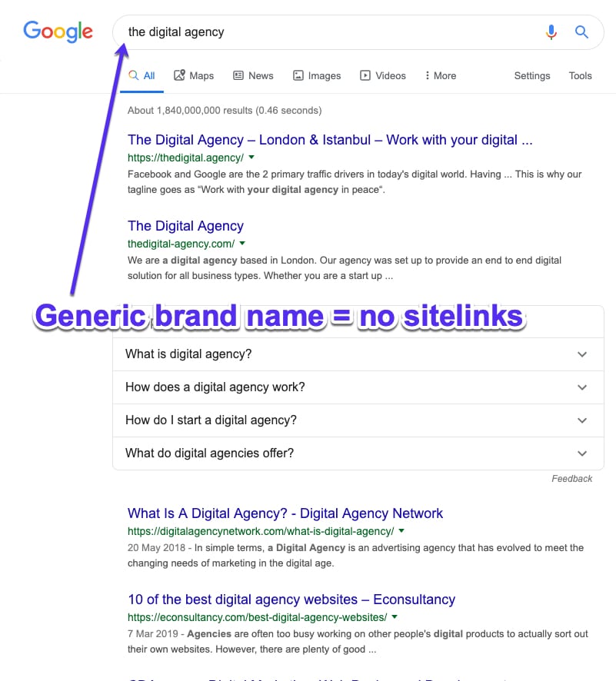616x681 pixels.
Task: Click the Feedback link
Action: point(571,478)
